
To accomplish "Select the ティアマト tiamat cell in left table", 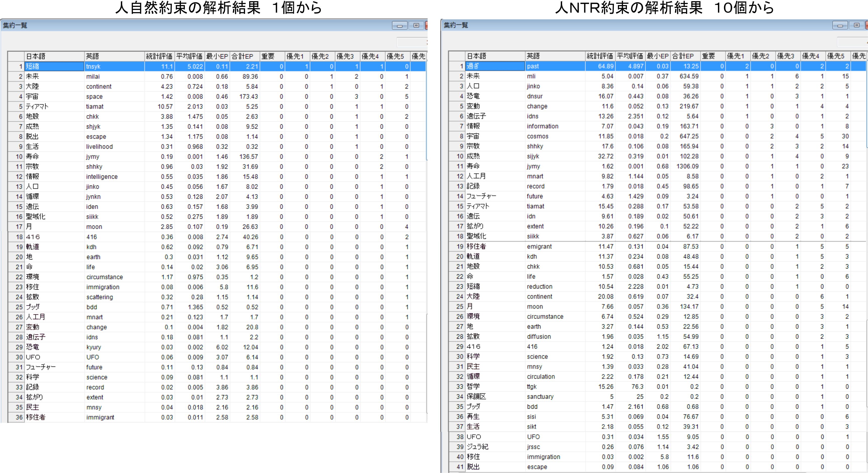I will coord(54,107).
